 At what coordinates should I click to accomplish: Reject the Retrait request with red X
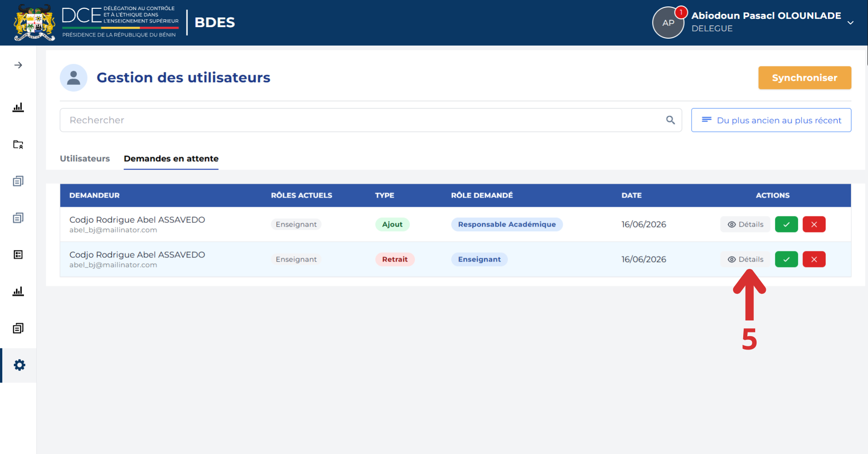(x=814, y=259)
